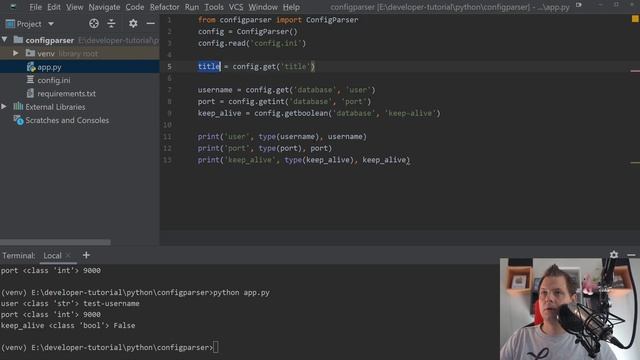Open the Refactor menu
The height and width of the screenshot is (360, 640).
[164, 7]
